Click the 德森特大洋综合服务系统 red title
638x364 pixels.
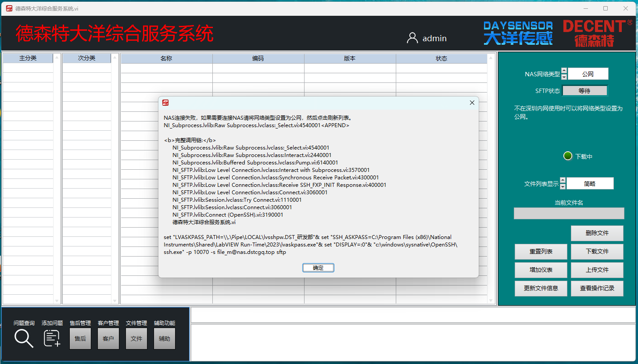(x=115, y=34)
